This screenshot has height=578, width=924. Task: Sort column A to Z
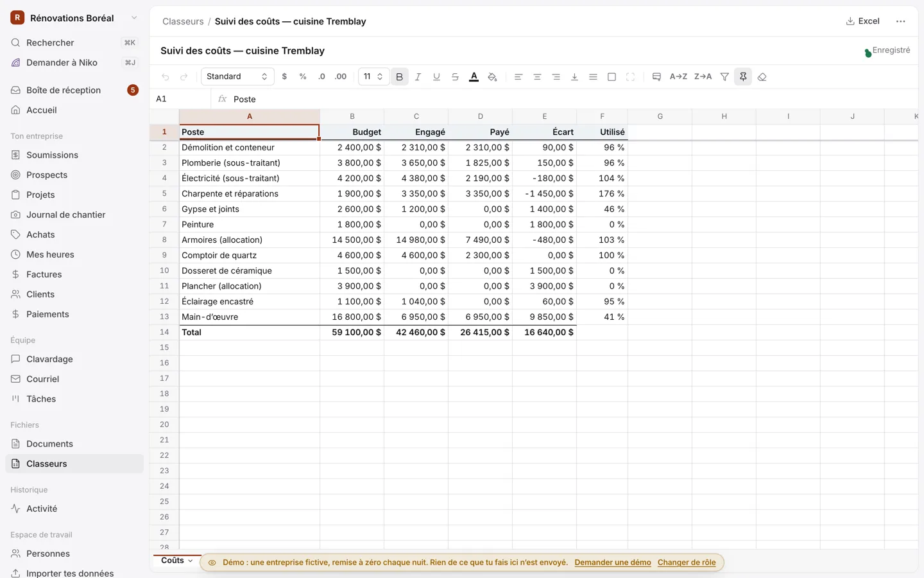[678, 77]
